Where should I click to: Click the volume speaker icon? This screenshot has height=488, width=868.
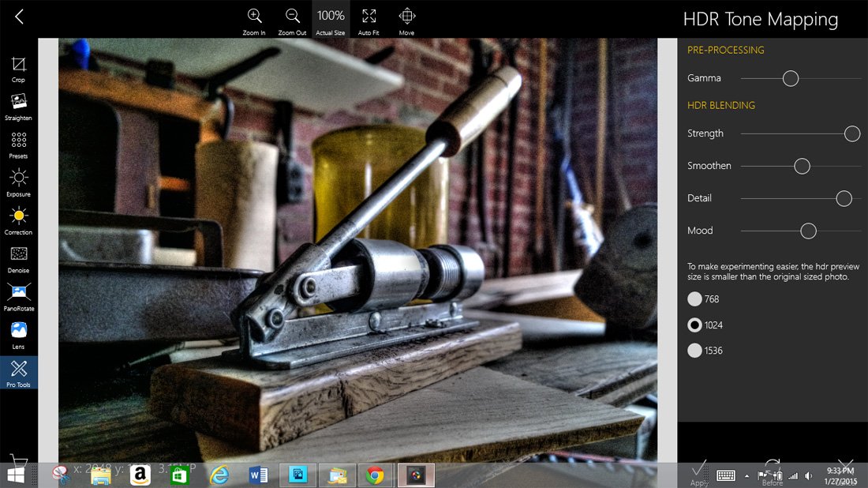(809, 476)
